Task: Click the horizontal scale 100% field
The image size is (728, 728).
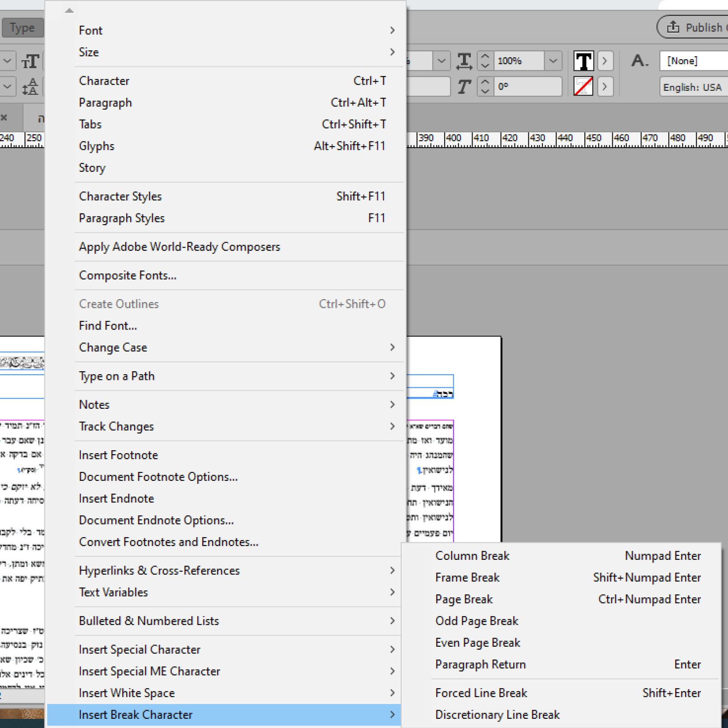Action: tap(519, 61)
